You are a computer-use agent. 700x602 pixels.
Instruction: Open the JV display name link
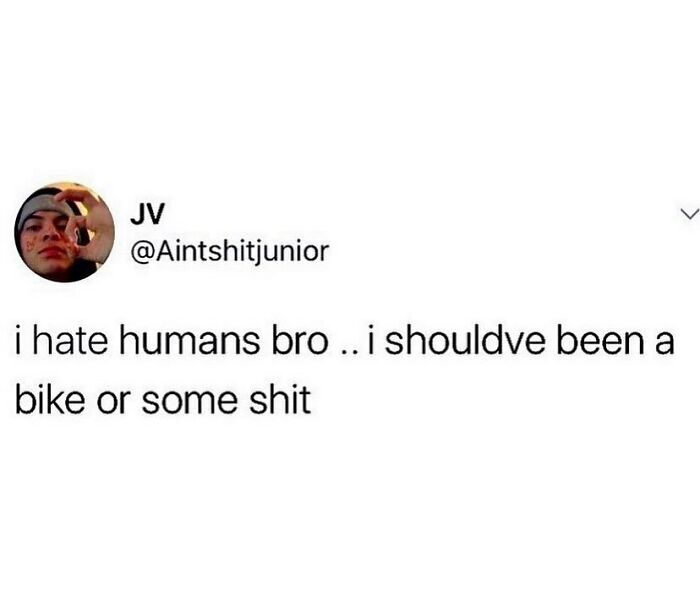tap(147, 213)
